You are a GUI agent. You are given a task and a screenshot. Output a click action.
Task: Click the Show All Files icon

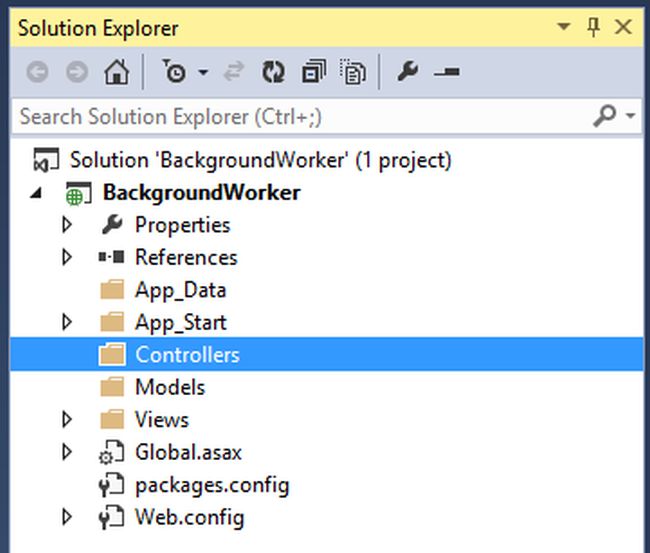pos(352,73)
